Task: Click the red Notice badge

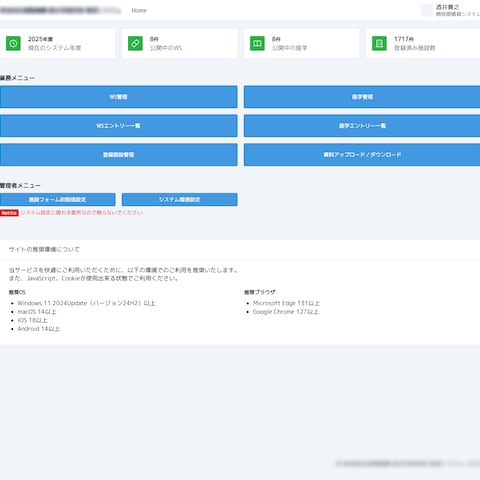Action: [x=9, y=213]
